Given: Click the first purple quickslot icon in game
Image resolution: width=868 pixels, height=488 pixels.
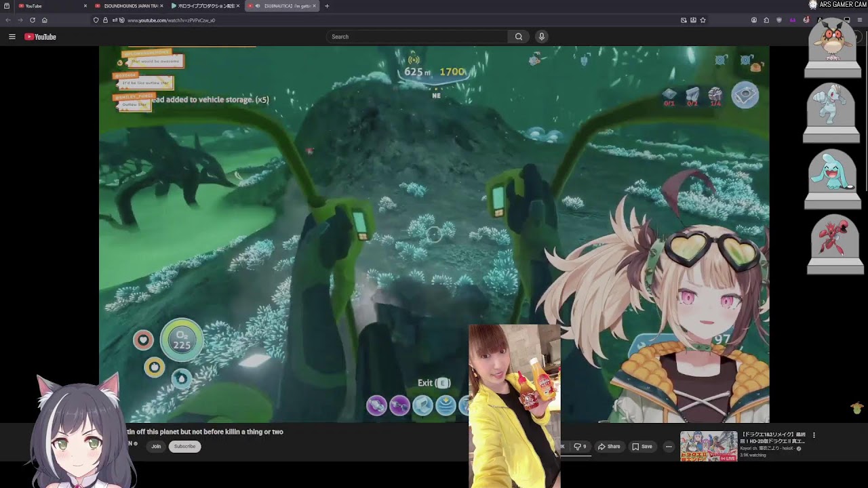Looking at the screenshot, I should 376,405.
